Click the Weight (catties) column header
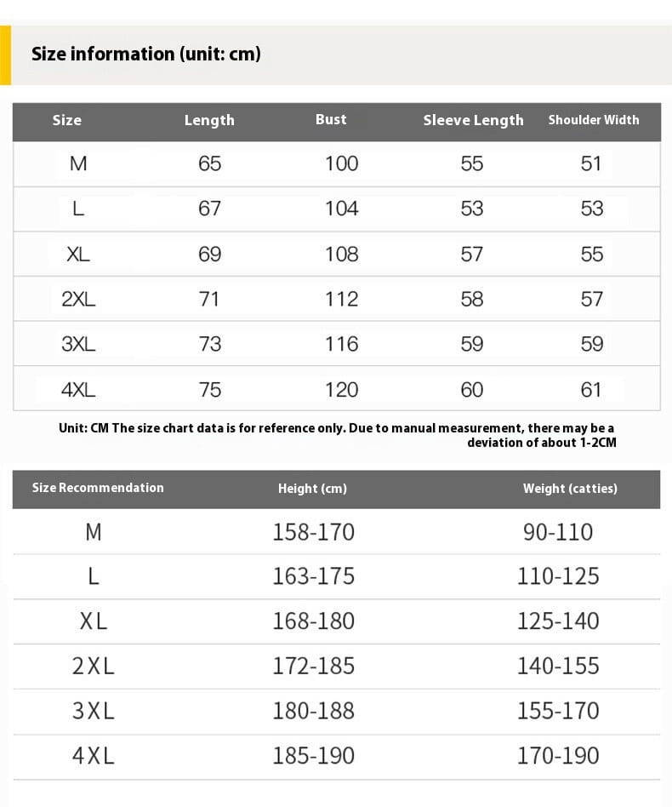Screen dimensions: 672x807 570,489
